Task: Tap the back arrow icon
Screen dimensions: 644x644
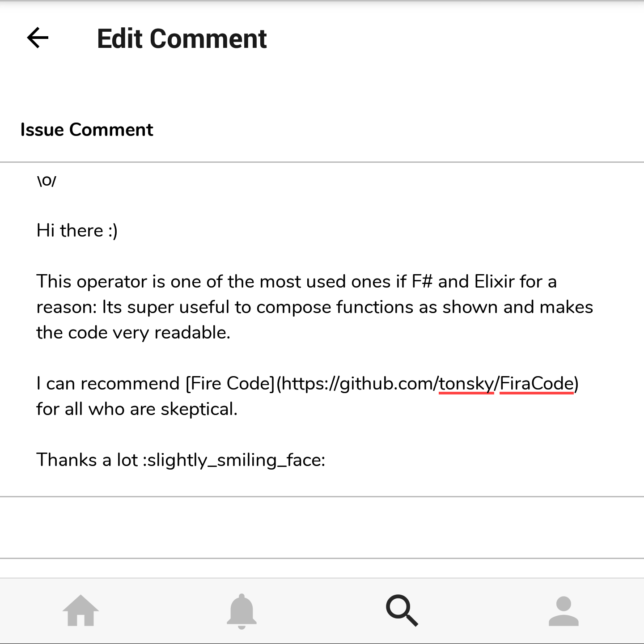Action: click(x=38, y=38)
